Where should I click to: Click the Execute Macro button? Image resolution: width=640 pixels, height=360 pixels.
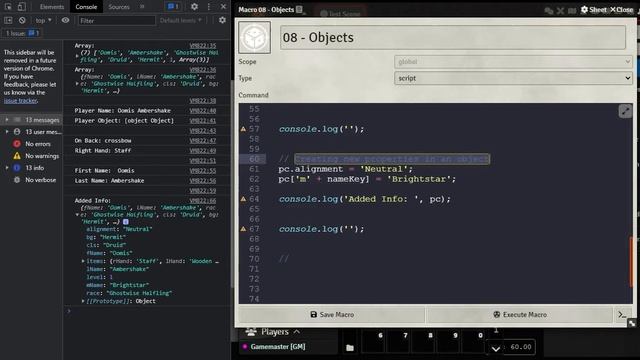[520, 315]
